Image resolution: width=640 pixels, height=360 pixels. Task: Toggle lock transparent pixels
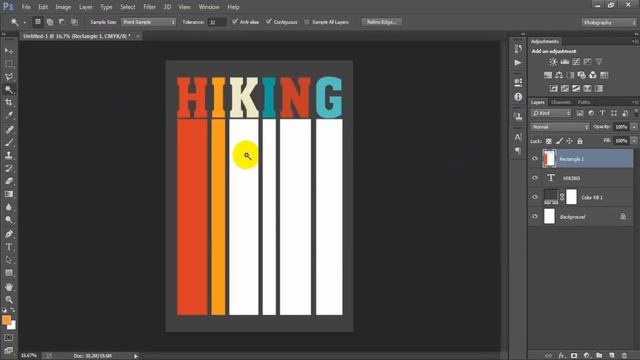tap(549, 141)
